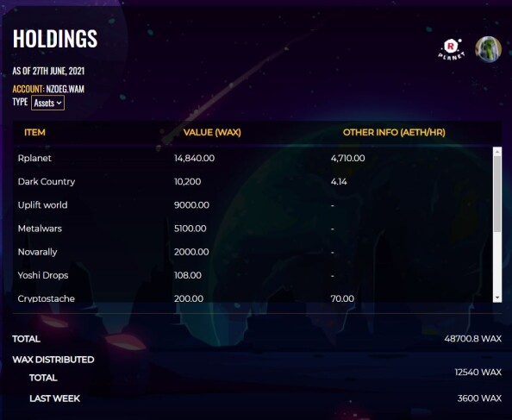
Task: Click the 200.00 value for Cryptostache
Action: [189, 298]
